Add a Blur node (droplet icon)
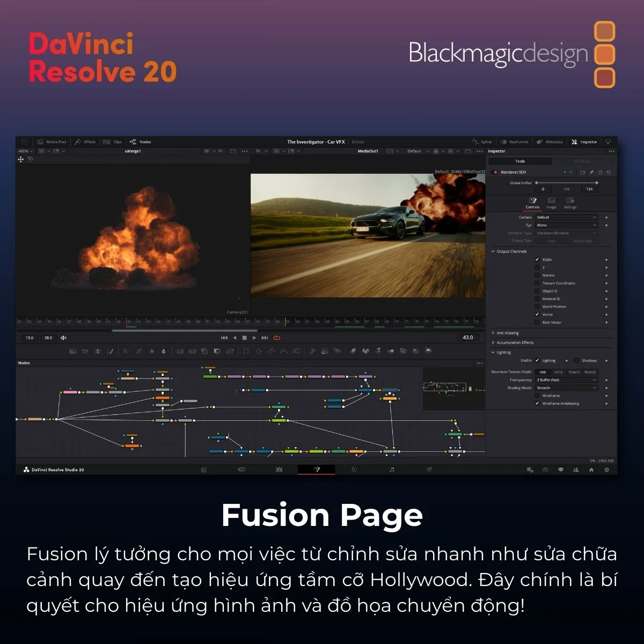The height and width of the screenshot is (644, 644). coord(164,351)
